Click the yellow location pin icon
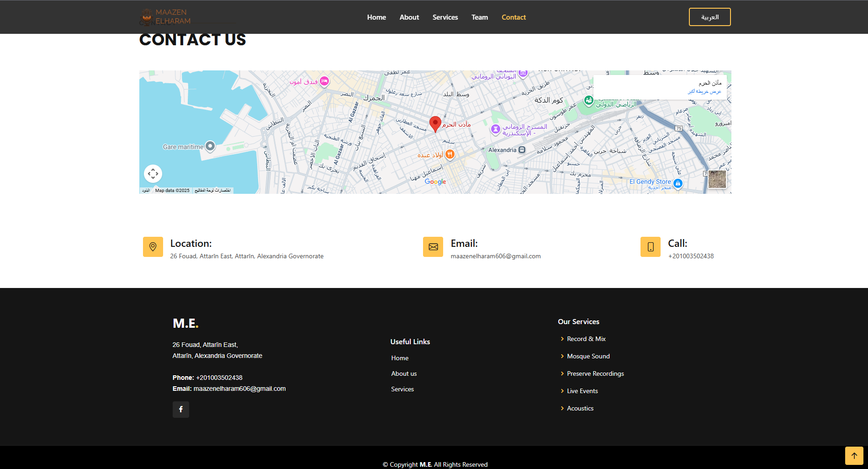The width and height of the screenshot is (868, 469). click(x=153, y=247)
